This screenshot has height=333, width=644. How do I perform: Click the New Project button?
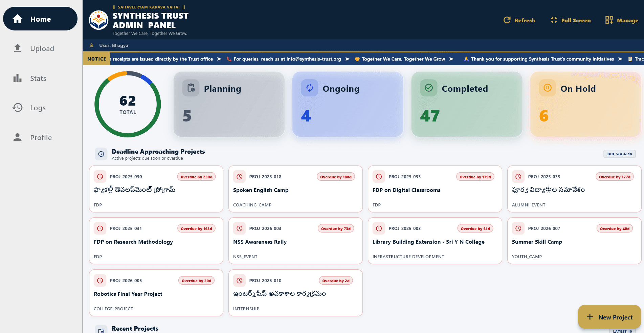[609, 317]
